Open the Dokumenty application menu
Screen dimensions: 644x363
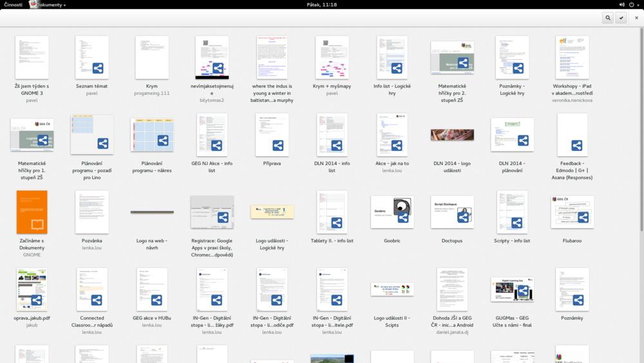48,5
